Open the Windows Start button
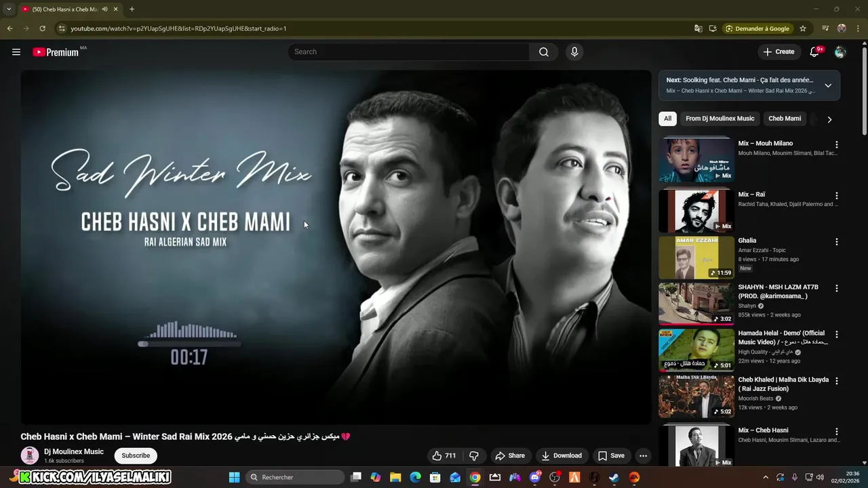 click(234, 477)
